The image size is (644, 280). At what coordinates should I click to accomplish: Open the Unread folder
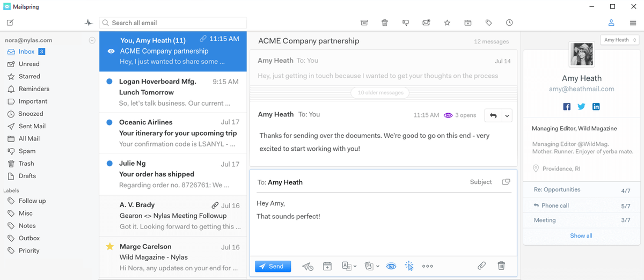point(29,64)
